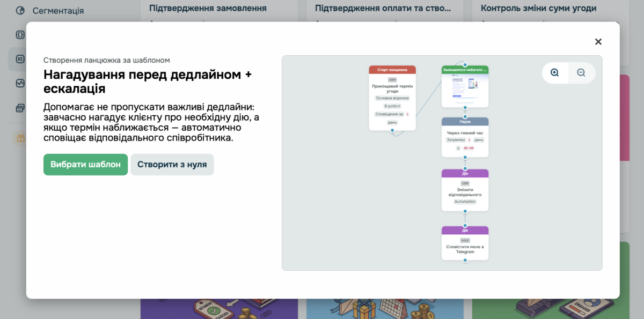Image resolution: width=644 pixels, height=319 pixels.
Task: Select the Старт ланцюжка node header
Action: [392, 70]
